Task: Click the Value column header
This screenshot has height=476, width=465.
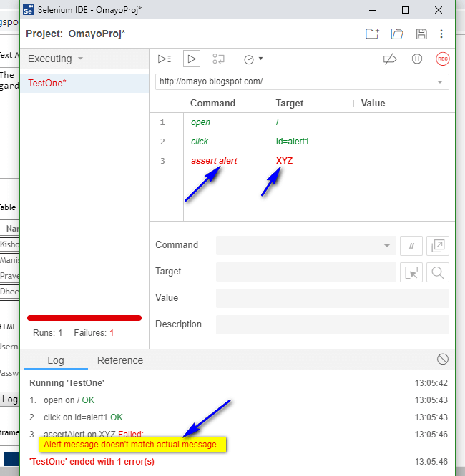Action: [373, 103]
